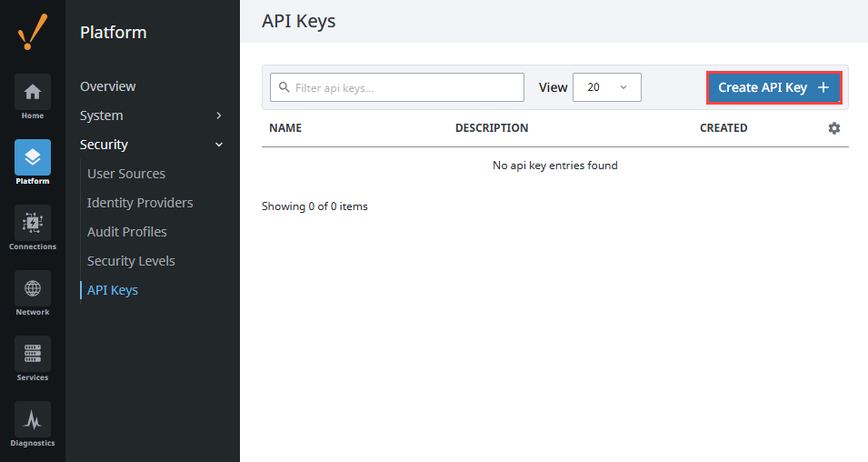The height and width of the screenshot is (462, 868).
Task: Open Security Levels page
Action: (x=131, y=261)
